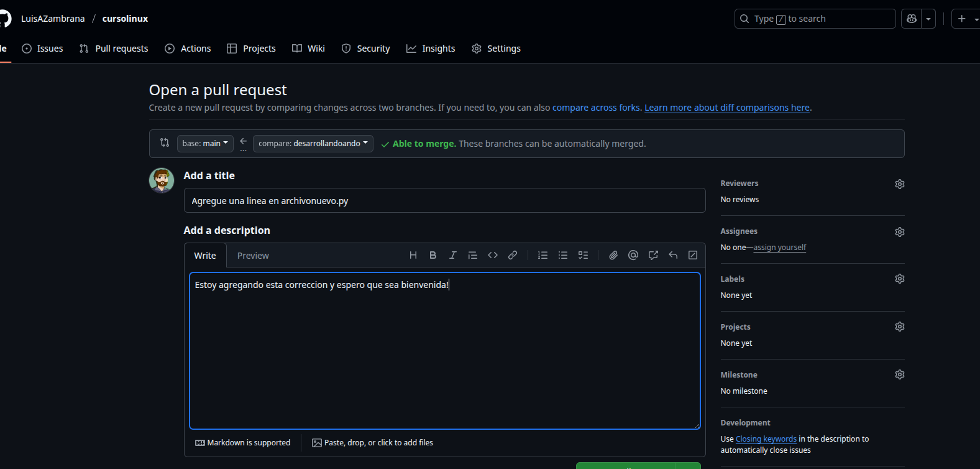Open the Reviewers gear settings
This screenshot has width=980, height=469.
tap(899, 184)
